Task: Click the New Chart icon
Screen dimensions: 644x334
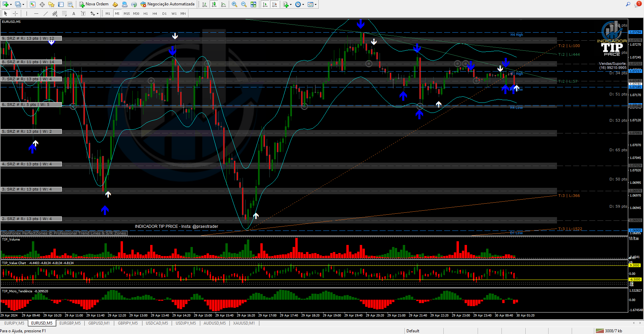Action: (5, 4)
